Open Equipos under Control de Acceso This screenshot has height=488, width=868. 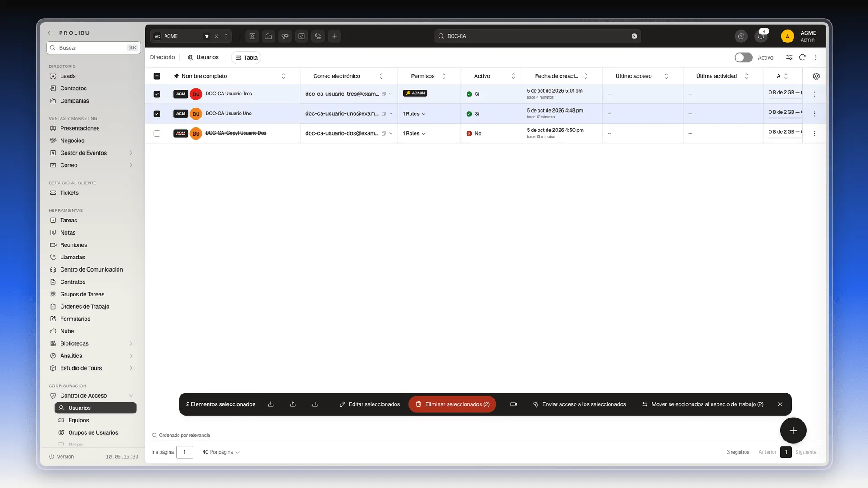pyautogui.click(x=79, y=420)
